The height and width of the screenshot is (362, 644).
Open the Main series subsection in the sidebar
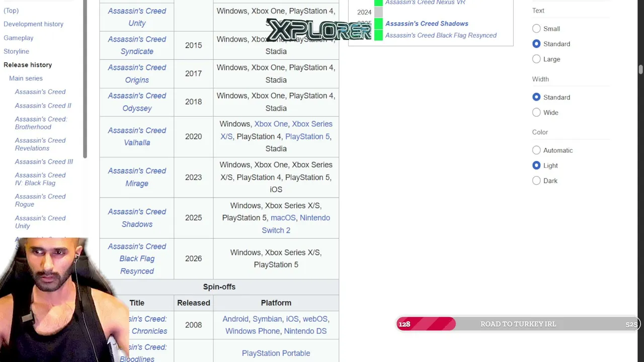tap(26, 78)
